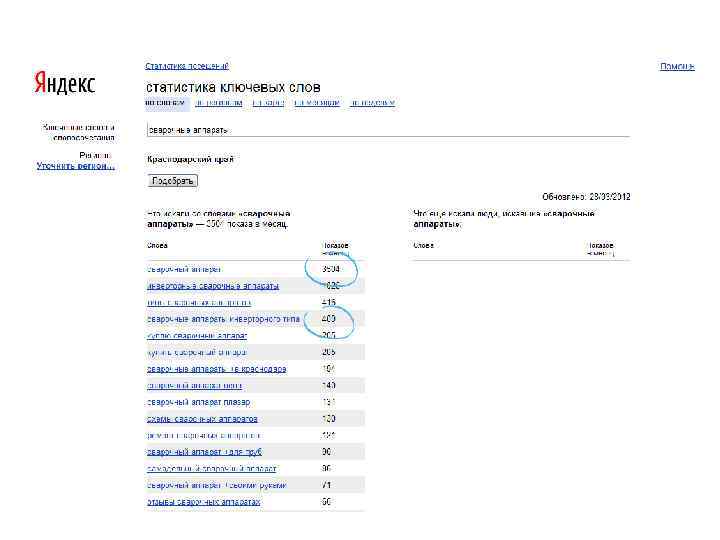Click the 140 impressions value
Screen dimensions: 720x540
(x=329, y=386)
